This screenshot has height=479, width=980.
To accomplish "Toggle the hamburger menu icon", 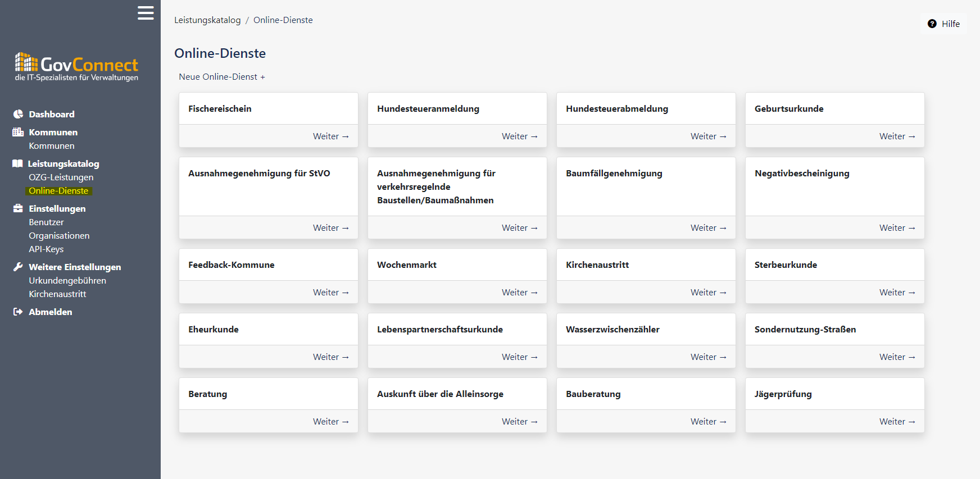I will coord(146,13).
